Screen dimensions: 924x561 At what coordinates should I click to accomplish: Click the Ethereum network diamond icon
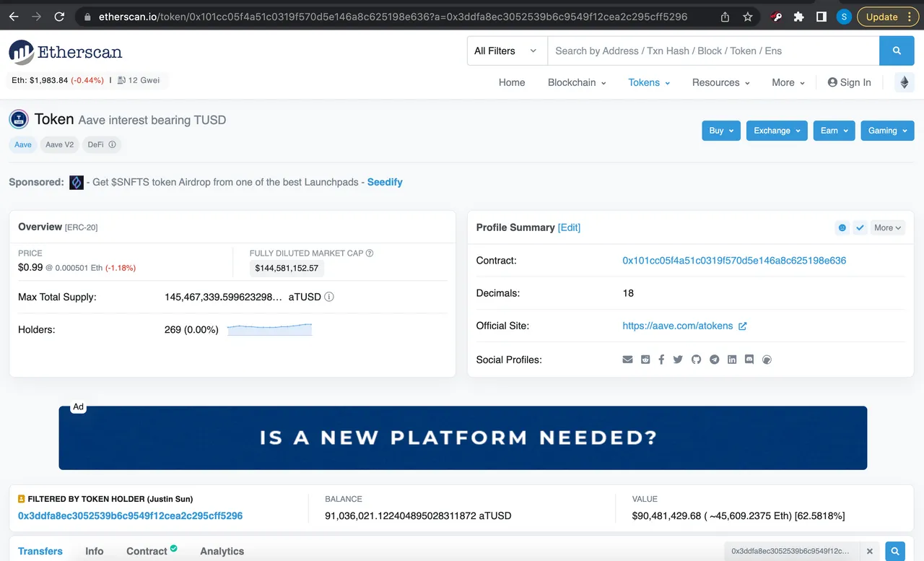(905, 82)
